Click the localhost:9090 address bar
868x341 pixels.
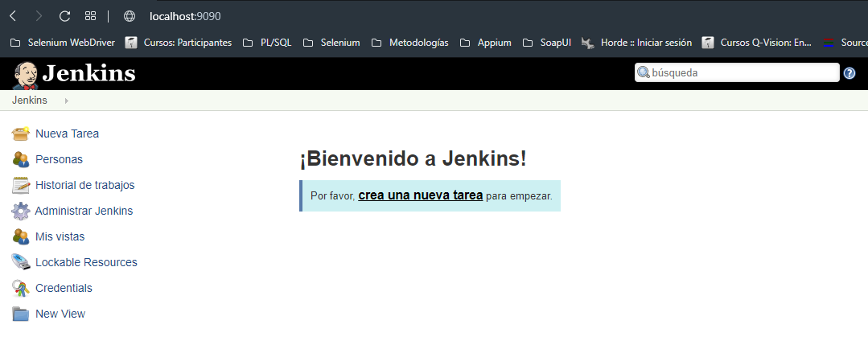tap(185, 16)
